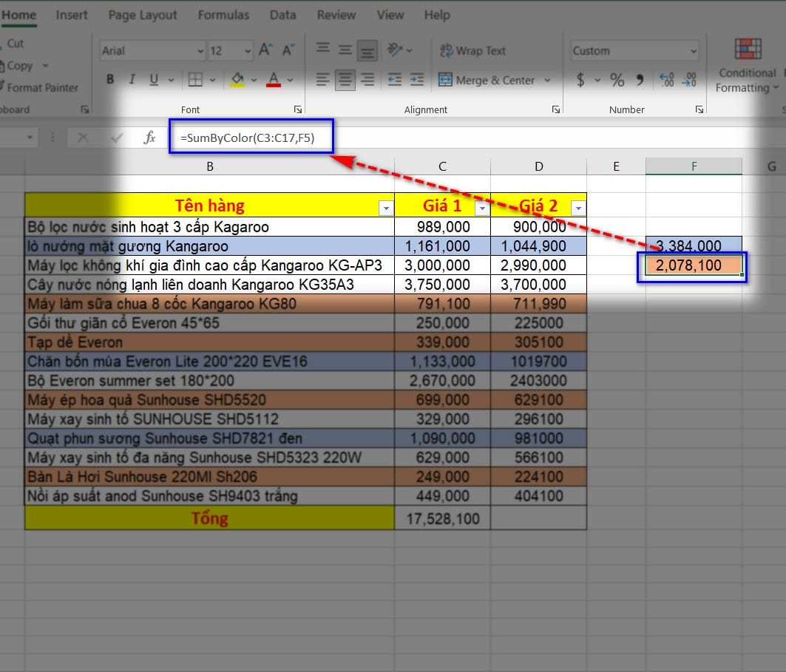Image resolution: width=786 pixels, height=672 pixels.
Task: Apply the yellow Fill Color bucket
Action: click(237, 80)
